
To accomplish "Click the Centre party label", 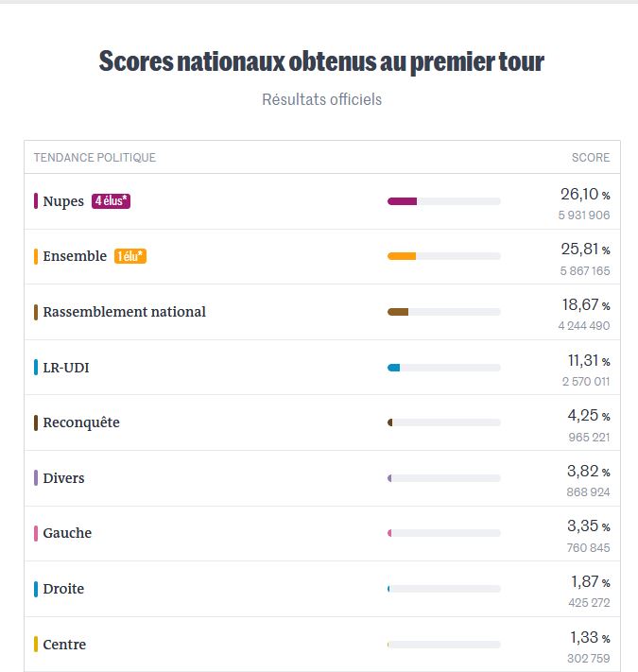I will pos(64,645).
